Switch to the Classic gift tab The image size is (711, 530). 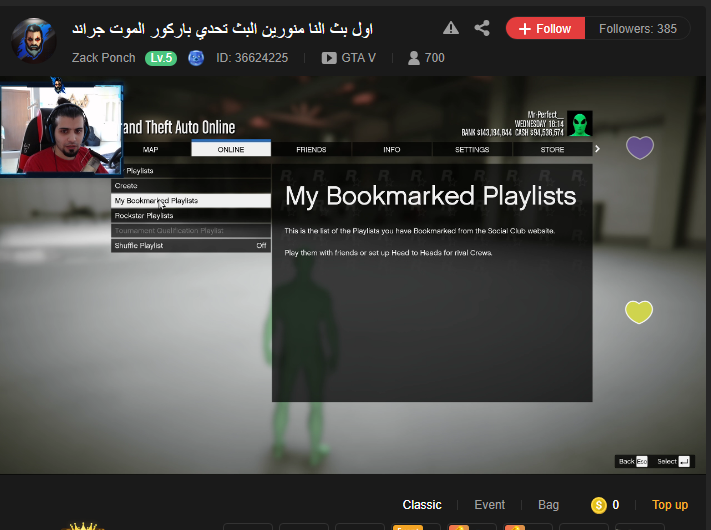[x=422, y=505]
